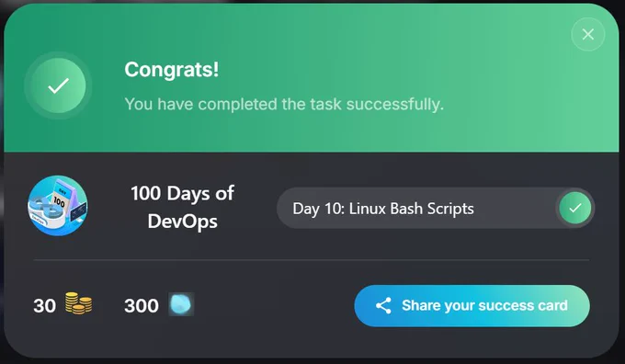
Task: Click the "Linux Bash Scripts" text
Action: 412,209
